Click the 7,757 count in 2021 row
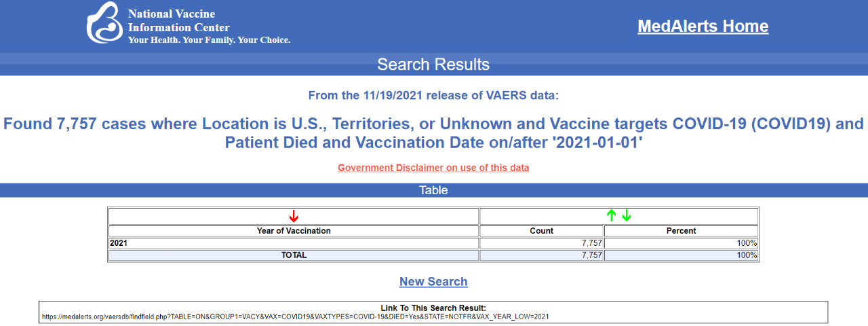Screen dimensions: 868x326 pos(591,243)
